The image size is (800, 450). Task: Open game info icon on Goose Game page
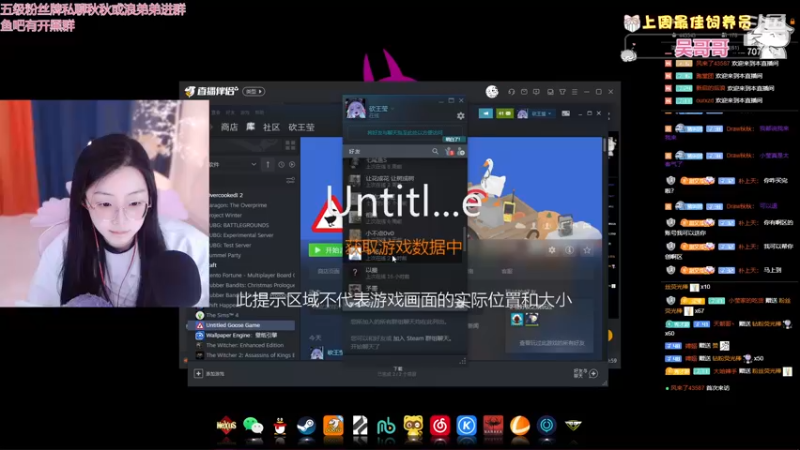point(569,250)
